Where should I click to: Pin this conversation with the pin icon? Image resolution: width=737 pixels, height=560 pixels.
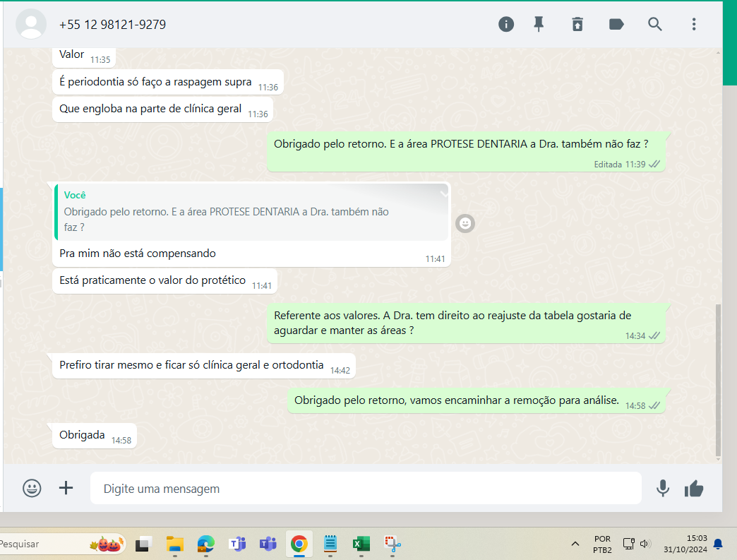point(539,24)
